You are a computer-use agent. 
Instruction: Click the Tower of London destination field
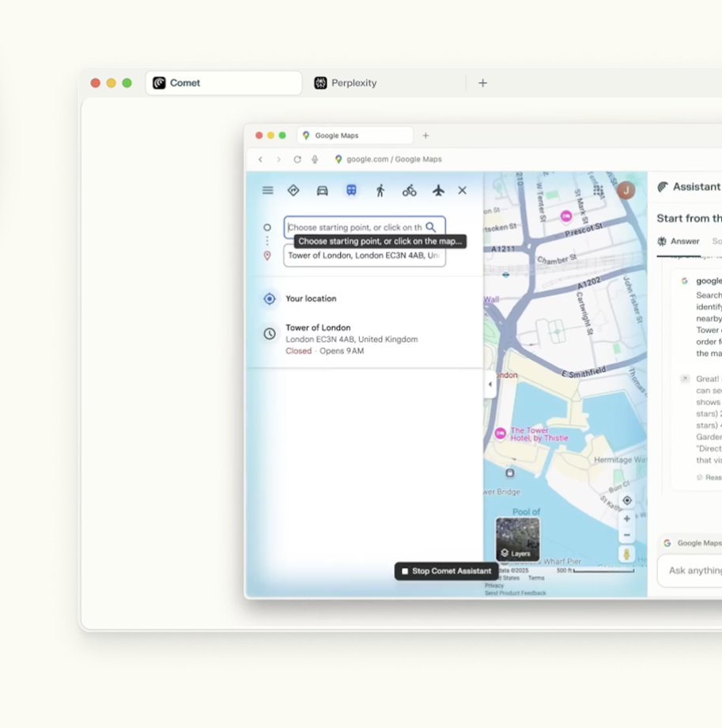pos(365,256)
